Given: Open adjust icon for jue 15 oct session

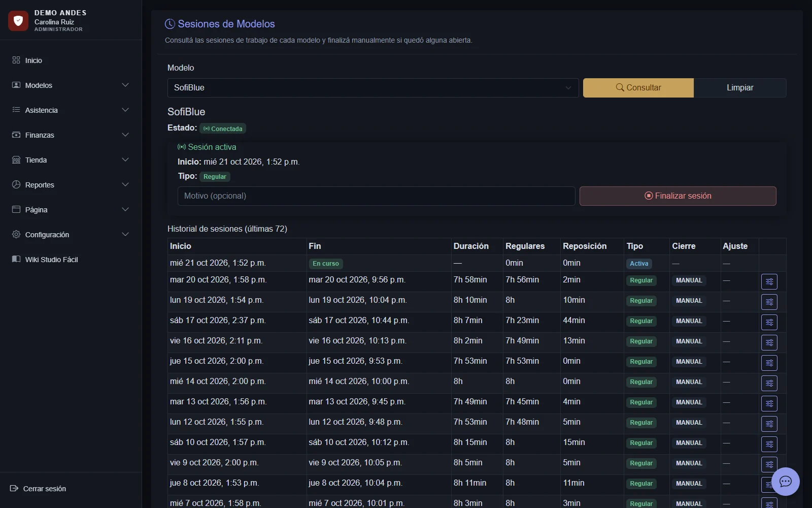Looking at the screenshot, I should [769, 363].
